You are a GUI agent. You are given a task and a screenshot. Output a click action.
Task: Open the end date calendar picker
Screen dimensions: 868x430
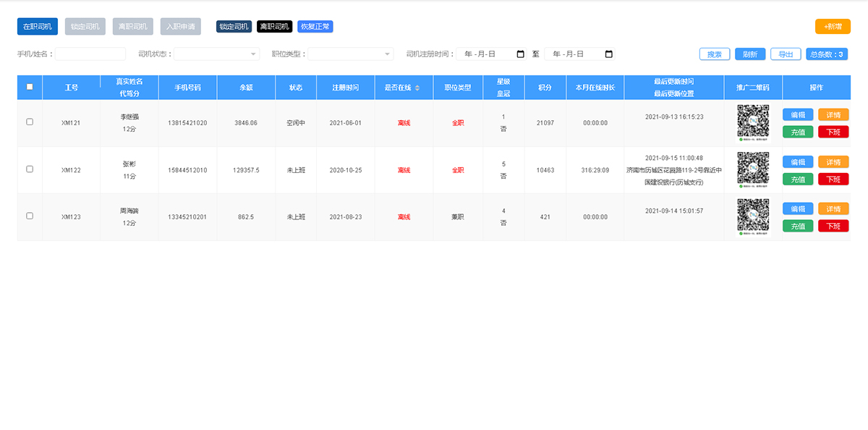608,54
